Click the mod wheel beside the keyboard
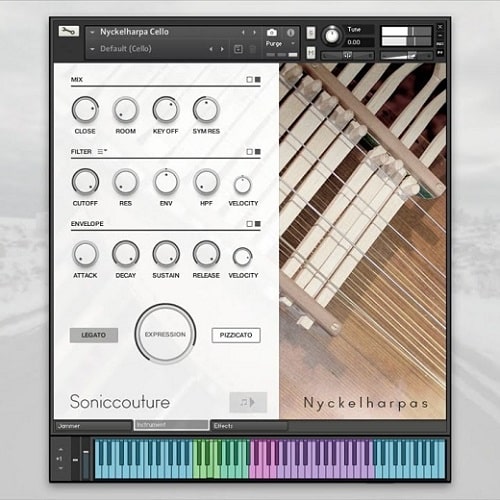The image size is (500, 500). (x=86, y=459)
